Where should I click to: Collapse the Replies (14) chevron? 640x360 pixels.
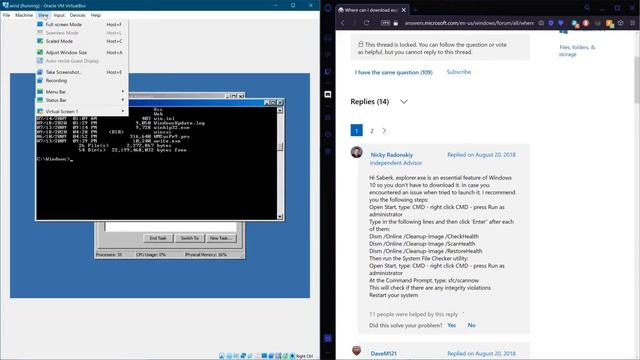[404, 102]
